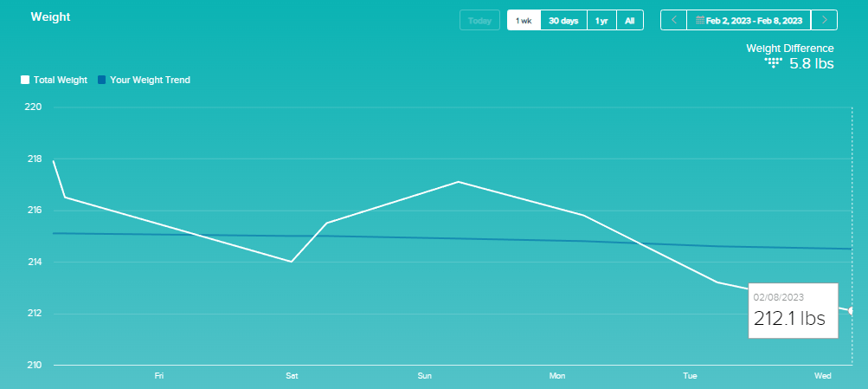This screenshot has height=389, width=868.
Task: Go to the previous week using the left arrow
Action: pos(673,20)
